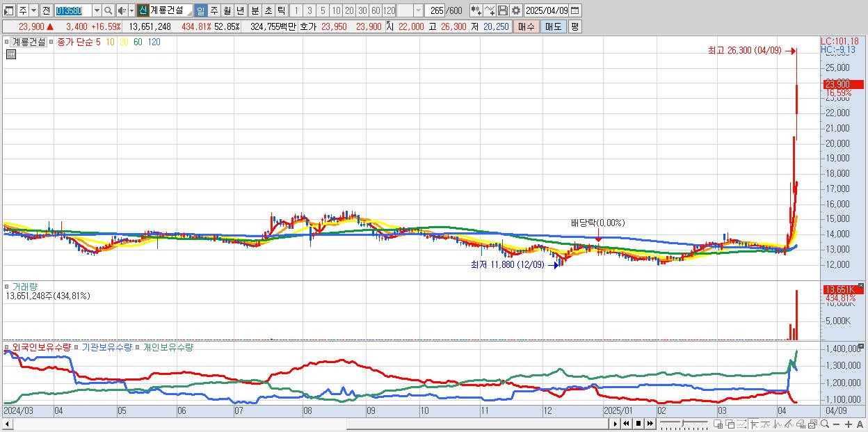Viewport: 868px width, 432px height.
Task: Open the 주 market type dropdown arrow
Action: (33, 10)
